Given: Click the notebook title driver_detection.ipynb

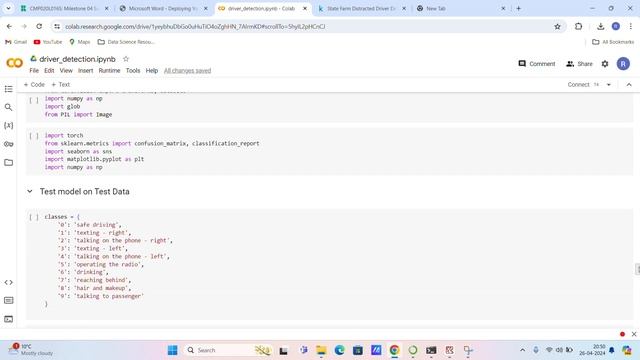Looking at the screenshot, I should [78, 59].
